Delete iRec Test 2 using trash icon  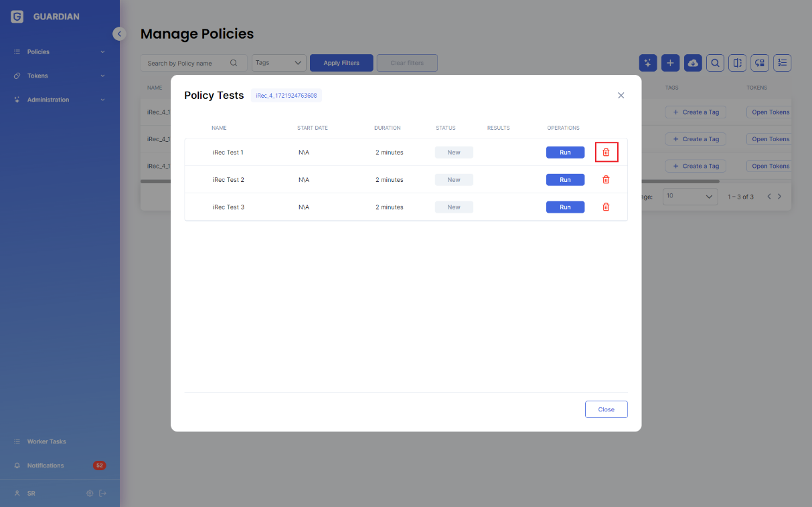pos(606,179)
